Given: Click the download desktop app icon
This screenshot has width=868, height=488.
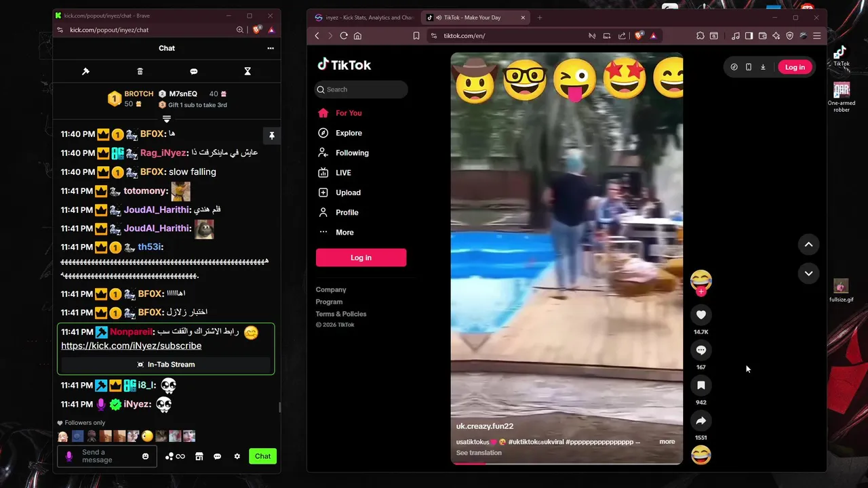Looking at the screenshot, I should pyautogui.click(x=763, y=67).
